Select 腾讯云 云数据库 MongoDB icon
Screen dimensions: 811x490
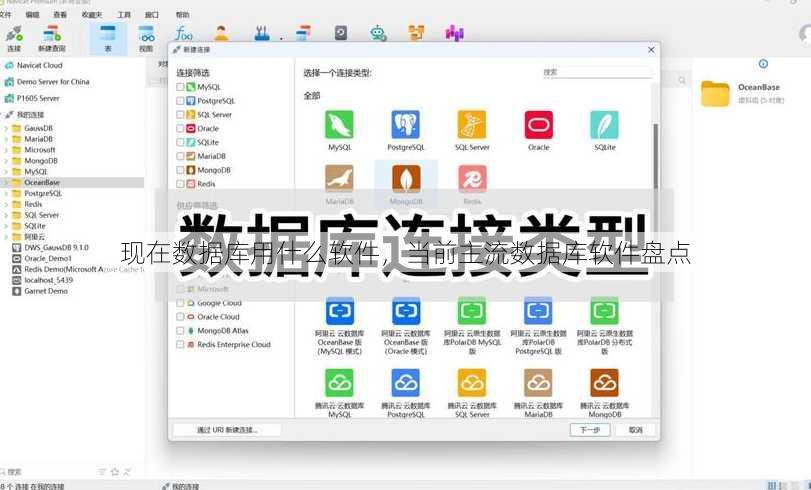click(605, 383)
